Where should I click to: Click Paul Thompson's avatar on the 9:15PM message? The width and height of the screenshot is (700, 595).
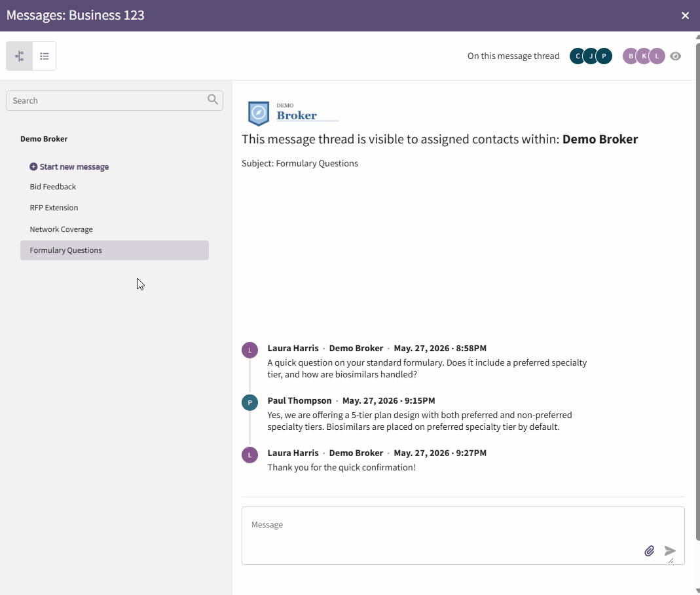coord(250,402)
